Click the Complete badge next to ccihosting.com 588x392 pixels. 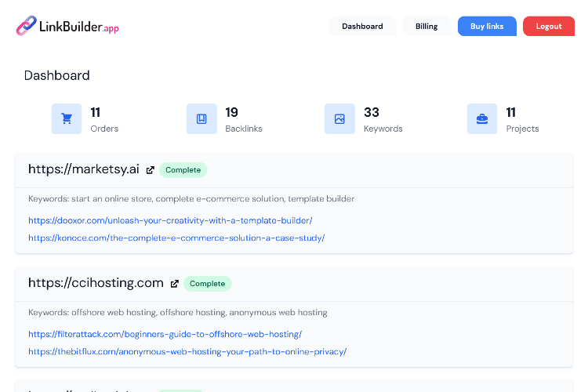(208, 284)
